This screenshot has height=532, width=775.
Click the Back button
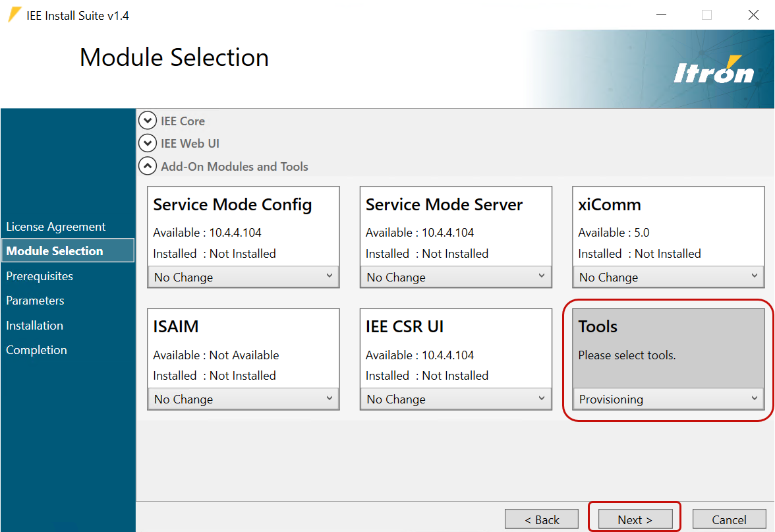542,519
